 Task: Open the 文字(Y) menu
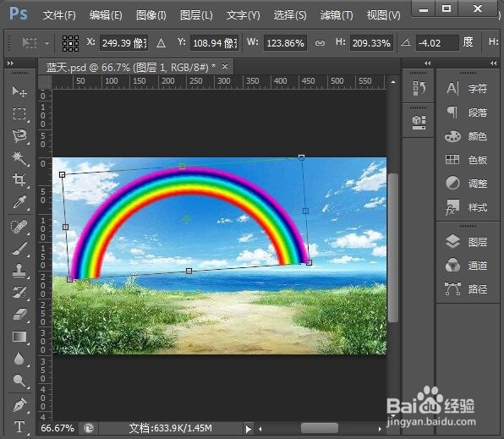[243, 14]
